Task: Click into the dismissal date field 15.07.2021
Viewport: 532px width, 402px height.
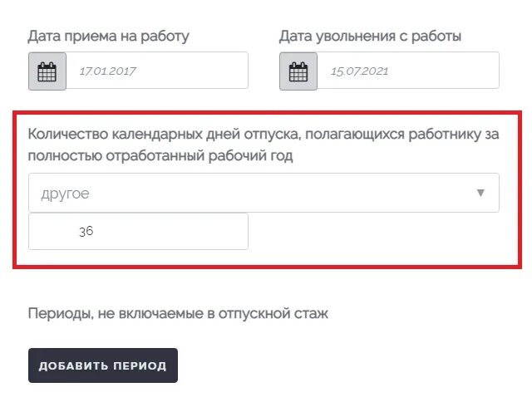Action: (x=407, y=71)
